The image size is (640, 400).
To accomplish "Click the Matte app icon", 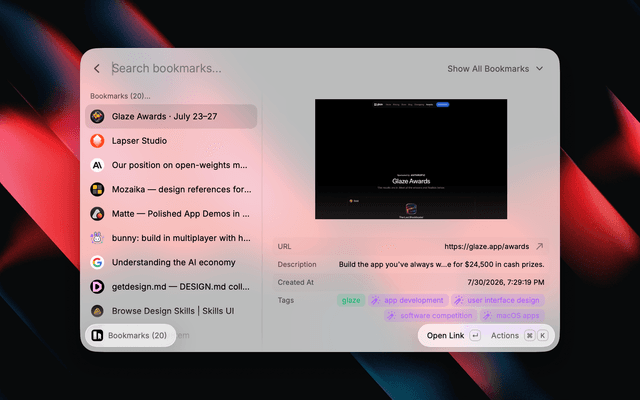I will click(97, 213).
